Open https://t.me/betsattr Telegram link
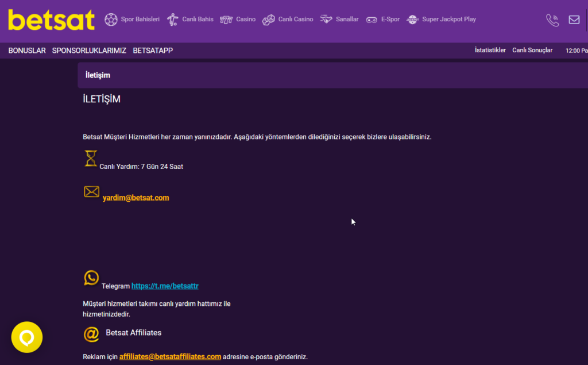The image size is (588, 365). click(165, 286)
